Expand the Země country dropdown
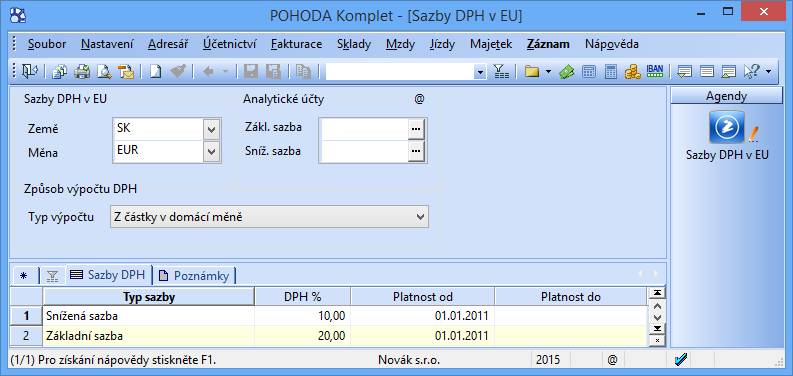 click(211, 130)
